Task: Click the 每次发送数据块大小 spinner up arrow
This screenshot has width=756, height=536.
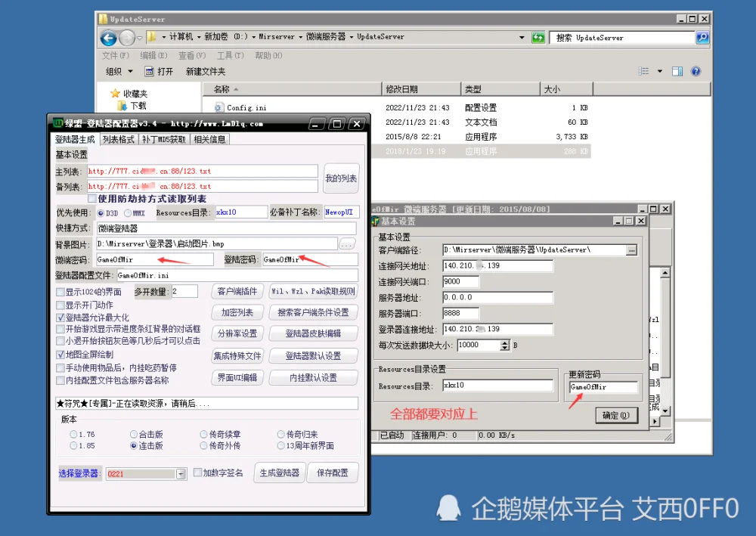Action: point(505,342)
